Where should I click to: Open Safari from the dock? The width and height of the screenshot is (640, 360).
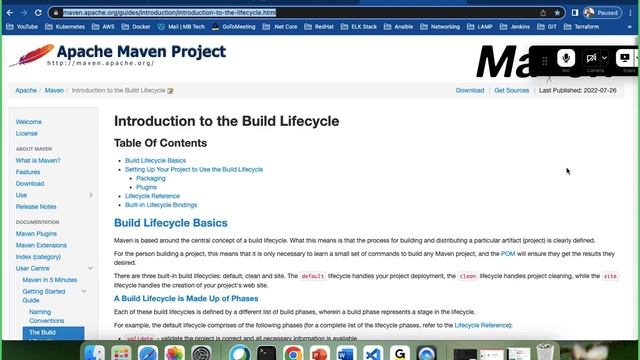pyautogui.click(x=147, y=353)
